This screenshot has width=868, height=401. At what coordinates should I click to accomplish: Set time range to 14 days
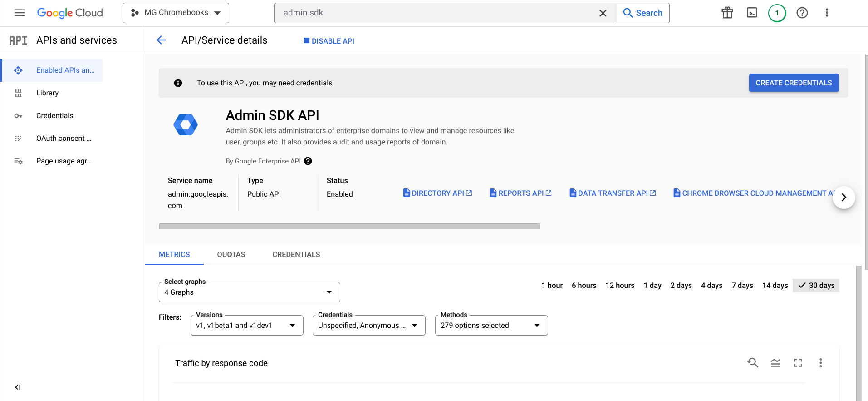pos(775,286)
